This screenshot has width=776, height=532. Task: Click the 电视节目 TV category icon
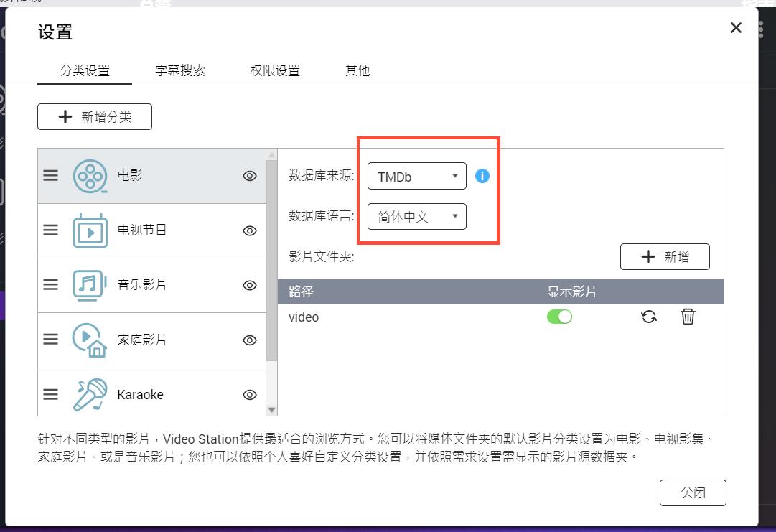88,230
